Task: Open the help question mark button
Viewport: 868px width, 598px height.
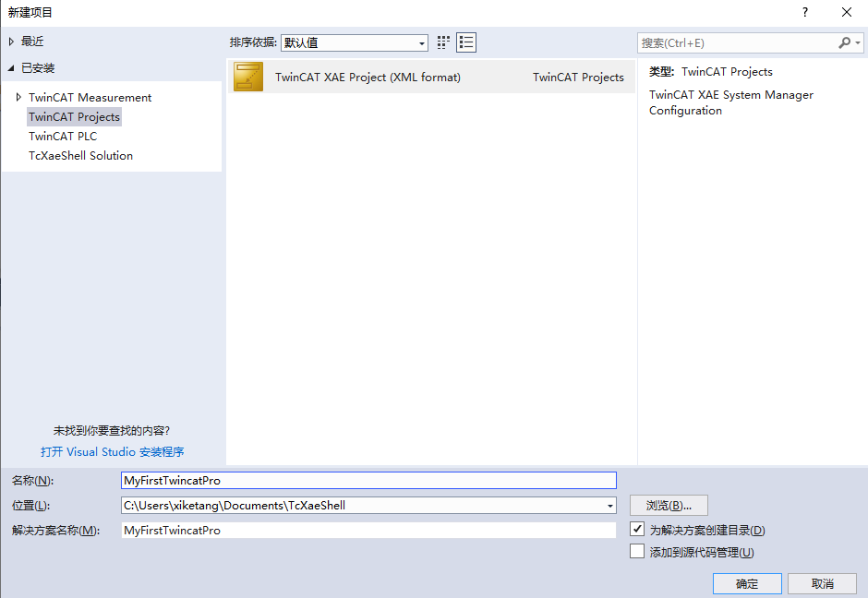Action: point(805,12)
